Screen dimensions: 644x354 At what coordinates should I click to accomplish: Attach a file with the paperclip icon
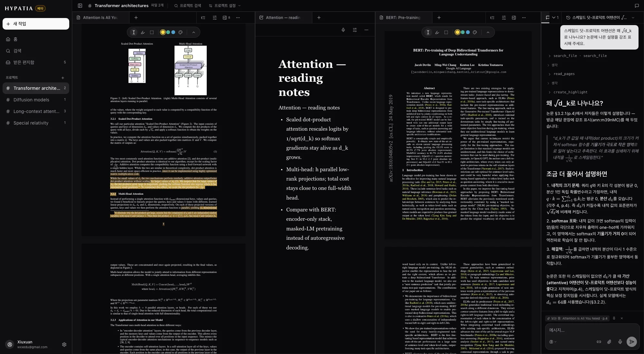[x=609, y=342]
